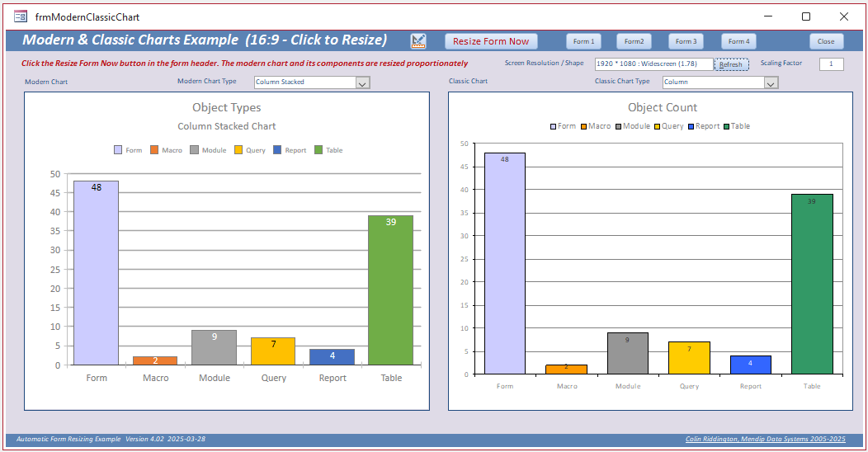Expand the Classic Chart Type dropdown arrow

[x=771, y=83]
